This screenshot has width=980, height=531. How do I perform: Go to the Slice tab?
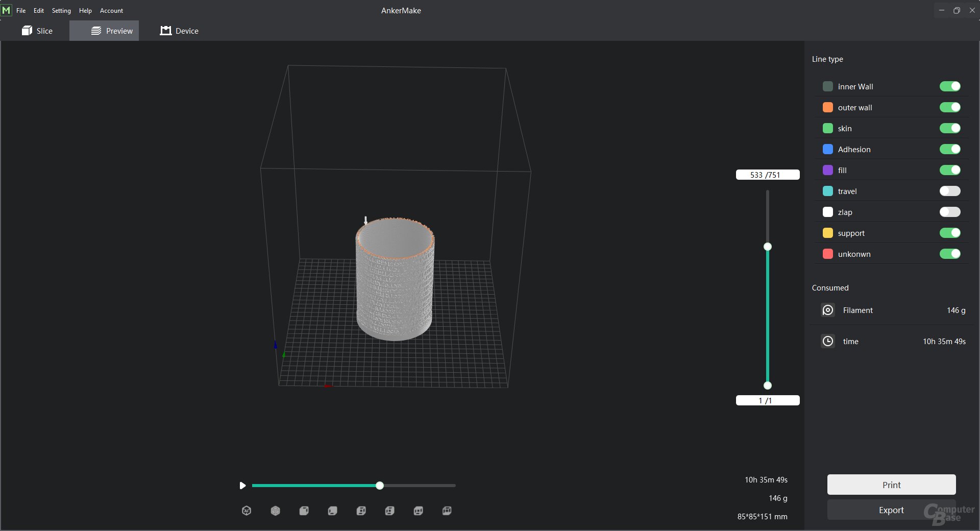(x=37, y=31)
